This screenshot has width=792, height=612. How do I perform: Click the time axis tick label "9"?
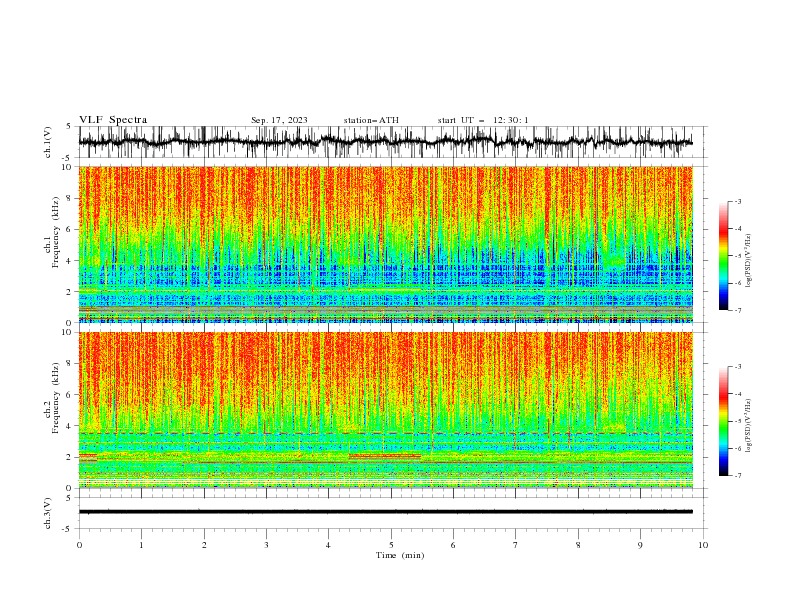point(640,545)
